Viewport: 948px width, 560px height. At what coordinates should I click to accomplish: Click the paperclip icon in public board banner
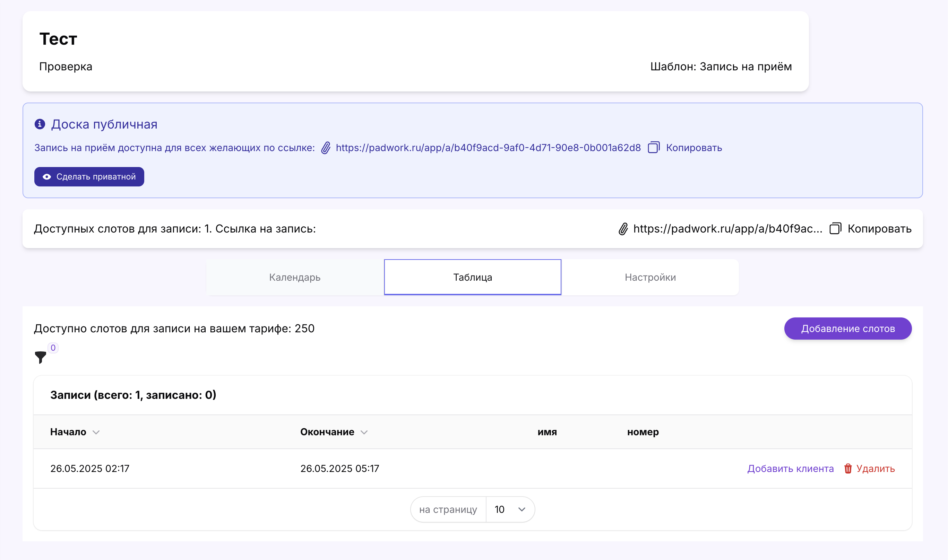click(x=326, y=148)
